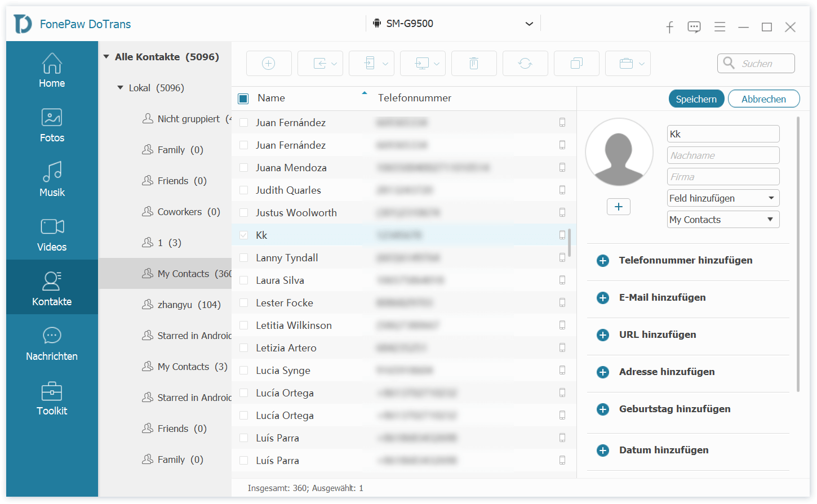Viewport: 817px width, 504px height.
Task: Open the export contacts dropdown arrow
Action: (334, 64)
